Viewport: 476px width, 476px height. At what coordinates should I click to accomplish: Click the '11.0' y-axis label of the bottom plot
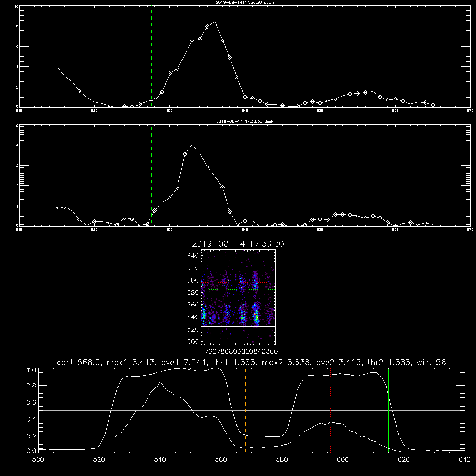click(31, 370)
